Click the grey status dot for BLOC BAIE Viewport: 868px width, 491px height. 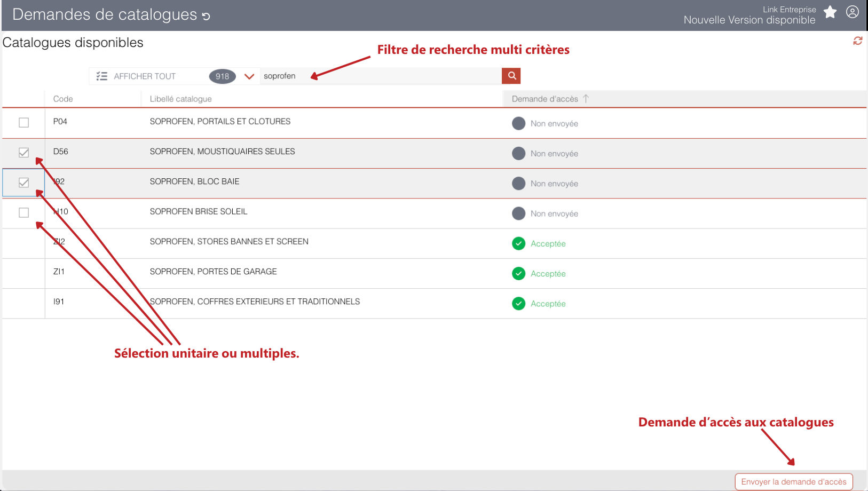click(x=519, y=183)
